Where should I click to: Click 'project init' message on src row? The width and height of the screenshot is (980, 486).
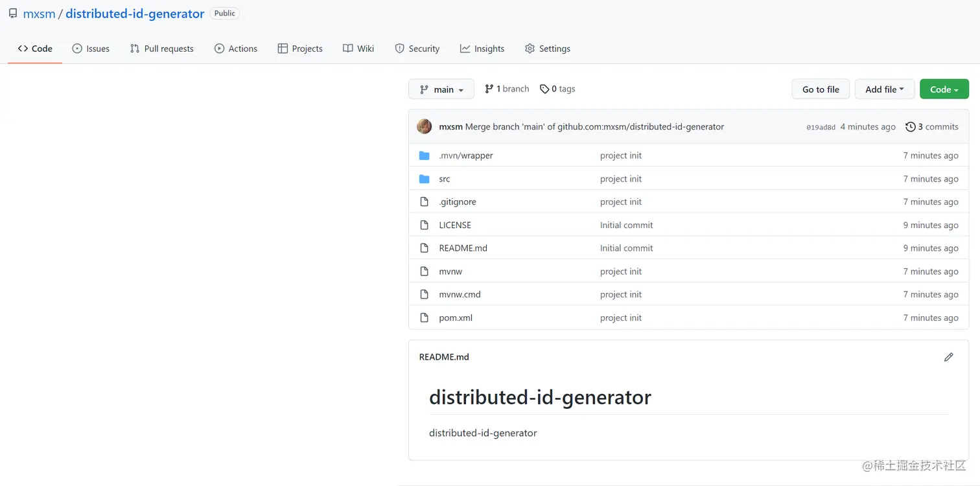click(621, 179)
